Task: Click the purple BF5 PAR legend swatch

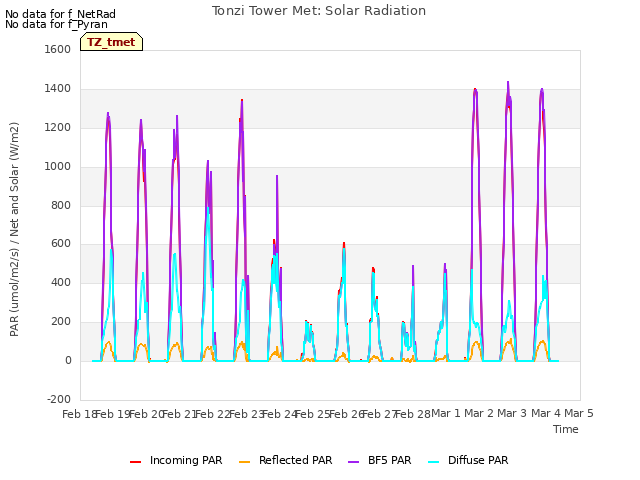Action: click(353, 462)
